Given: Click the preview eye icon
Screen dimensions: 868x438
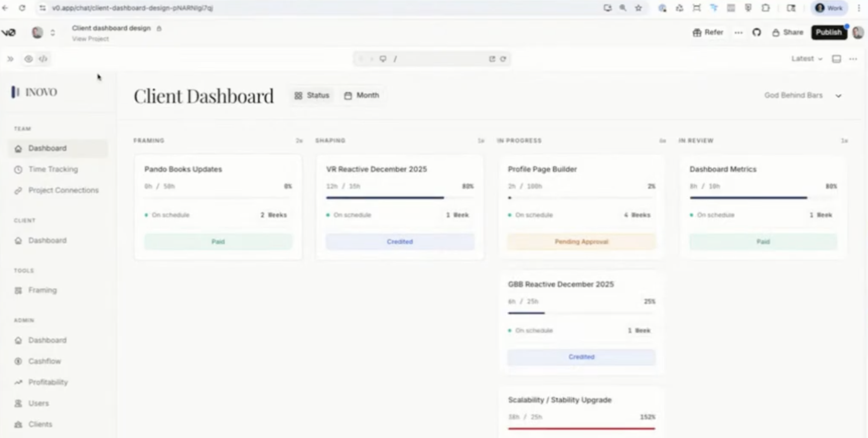Looking at the screenshot, I should click(x=28, y=59).
